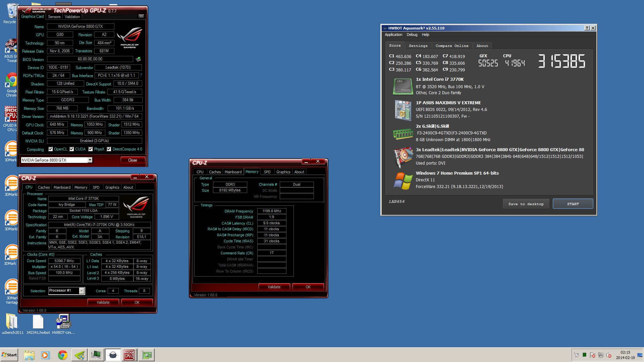644x362 pixels.
Task: Click OK in memory CPU-Z window
Action: 308,287
